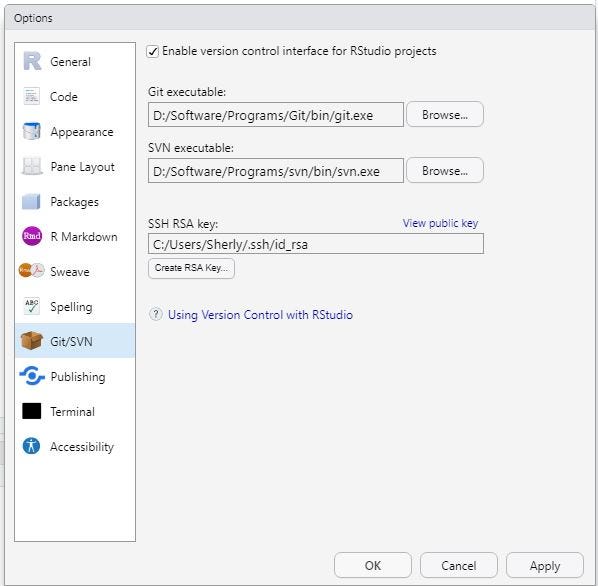Click the Appearance paint bucket icon
Viewport: 598px width, 586px height.
pyautogui.click(x=31, y=131)
